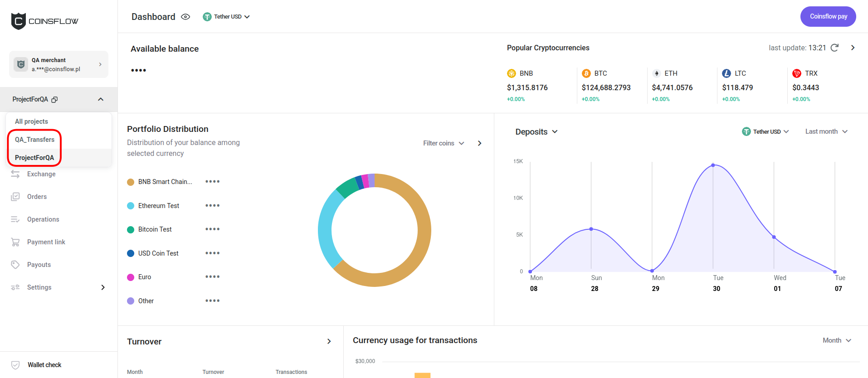Click the Orders sidebar icon

pyautogui.click(x=15, y=197)
